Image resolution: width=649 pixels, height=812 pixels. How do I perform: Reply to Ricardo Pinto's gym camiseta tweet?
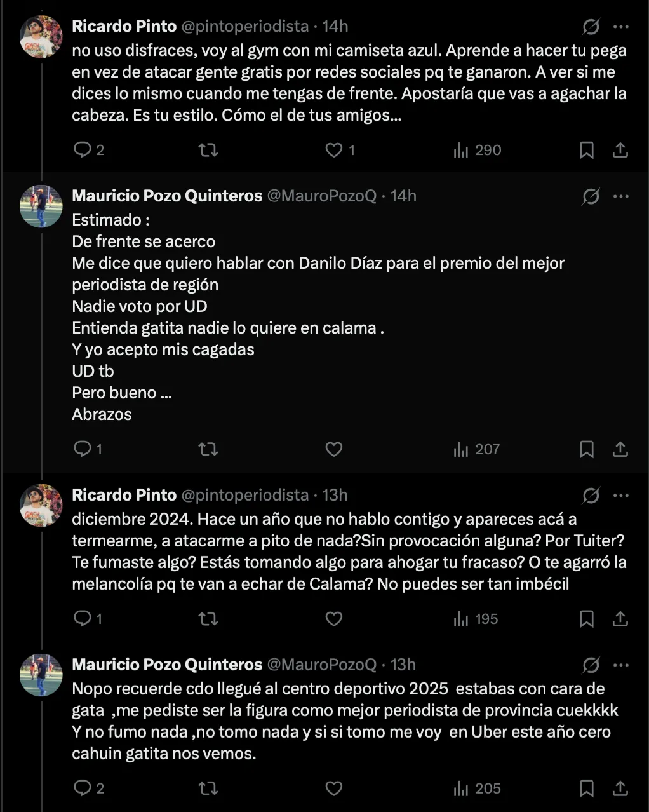(x=83, y=150)
